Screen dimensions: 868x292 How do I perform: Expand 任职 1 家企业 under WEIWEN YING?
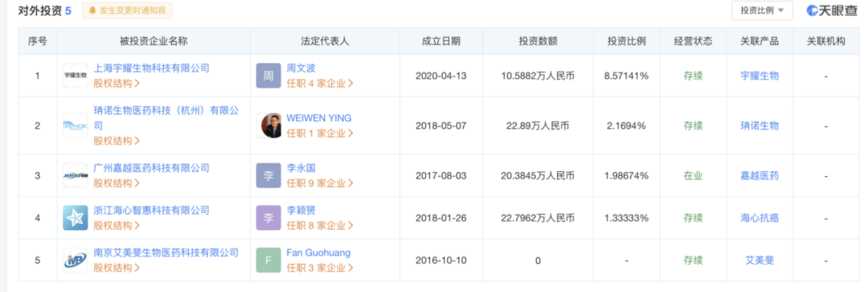point(320,134)
